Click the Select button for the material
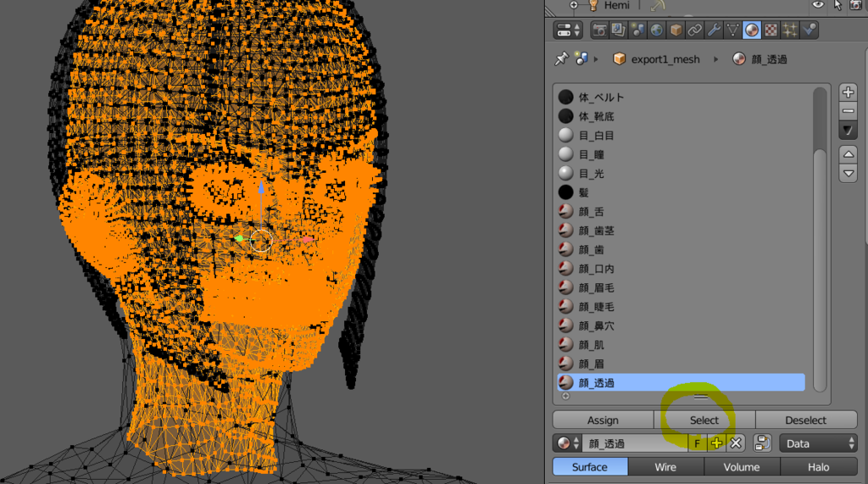The image size is (868, 484). 704,420
